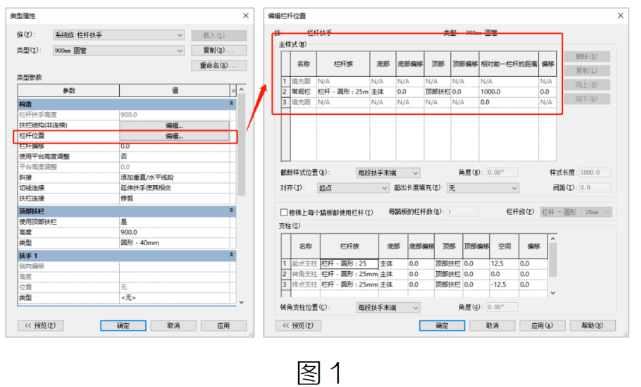Select 切线连接 value 延伸扶手使其相交
Image resolution: width=641 pixels, height=387 pixels.
175,188
